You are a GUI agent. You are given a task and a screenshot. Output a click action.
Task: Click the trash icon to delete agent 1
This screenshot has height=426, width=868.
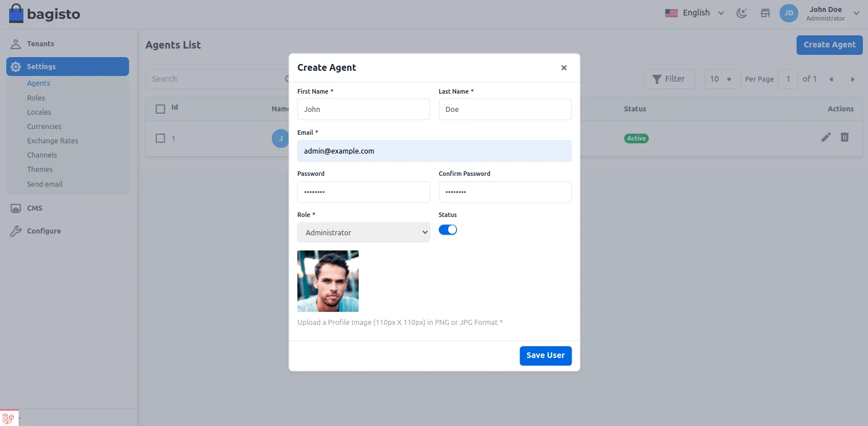[x=845, y=137]
